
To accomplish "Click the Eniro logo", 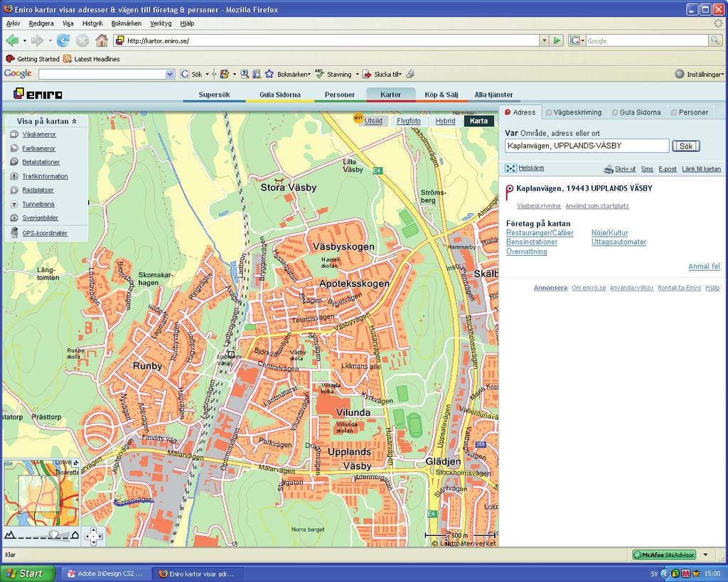I will (38, 94).
